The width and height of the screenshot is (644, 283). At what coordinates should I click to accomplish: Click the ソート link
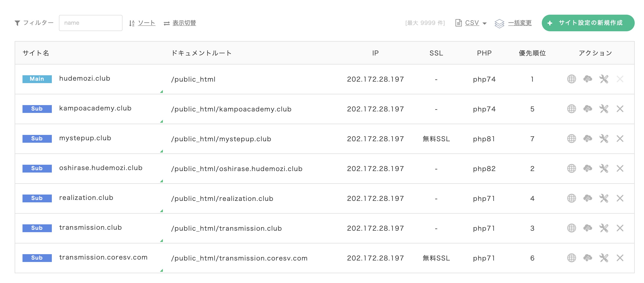point(146,23)
